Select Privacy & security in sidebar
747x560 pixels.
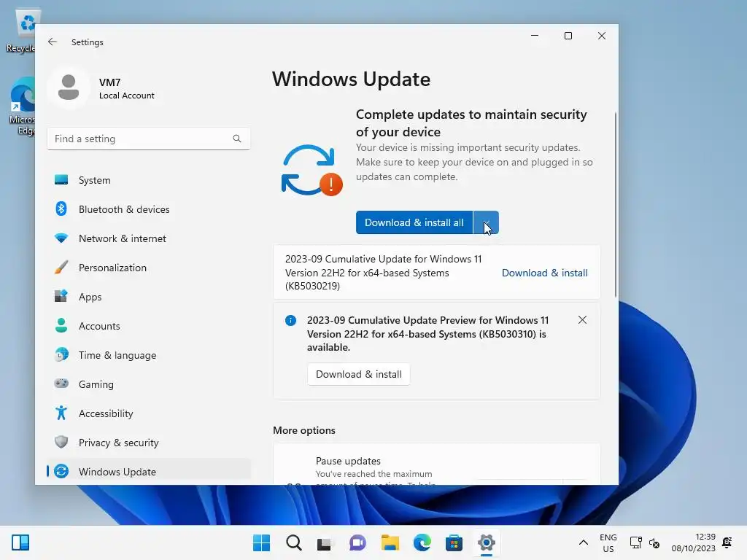pyautogui.click(x=149, y=442)
